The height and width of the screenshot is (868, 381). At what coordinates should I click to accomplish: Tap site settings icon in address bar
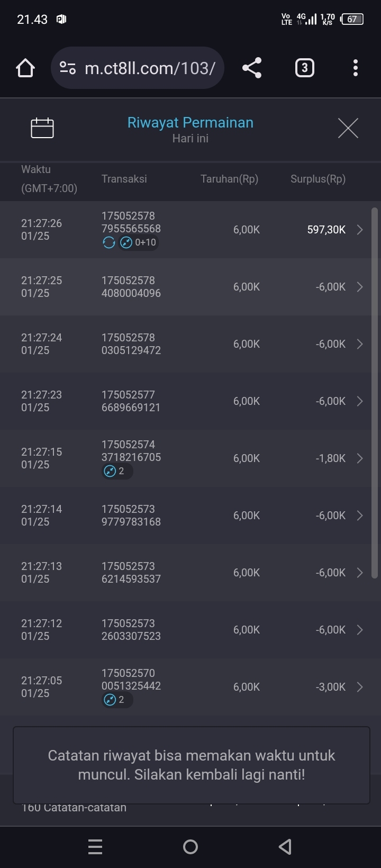coord(68,68)
